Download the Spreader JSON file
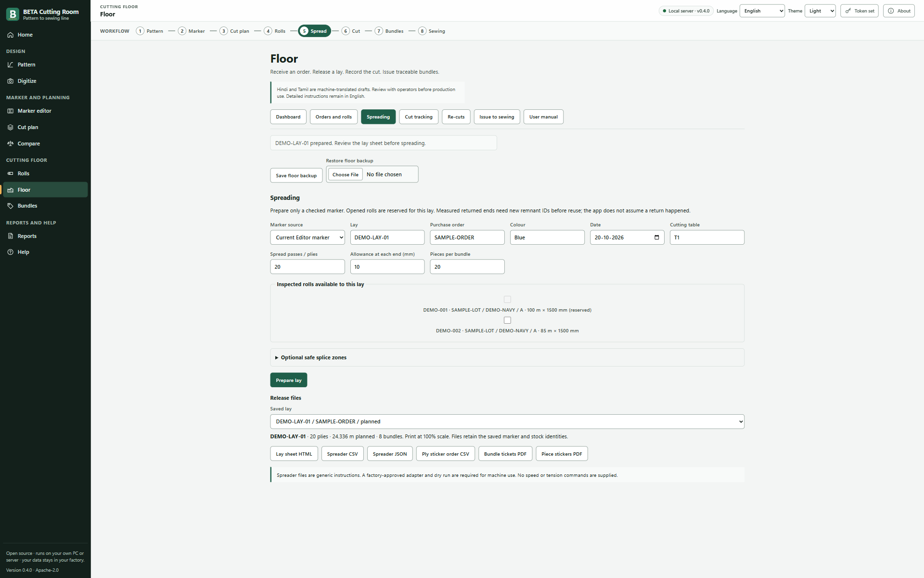 point(390,454)
